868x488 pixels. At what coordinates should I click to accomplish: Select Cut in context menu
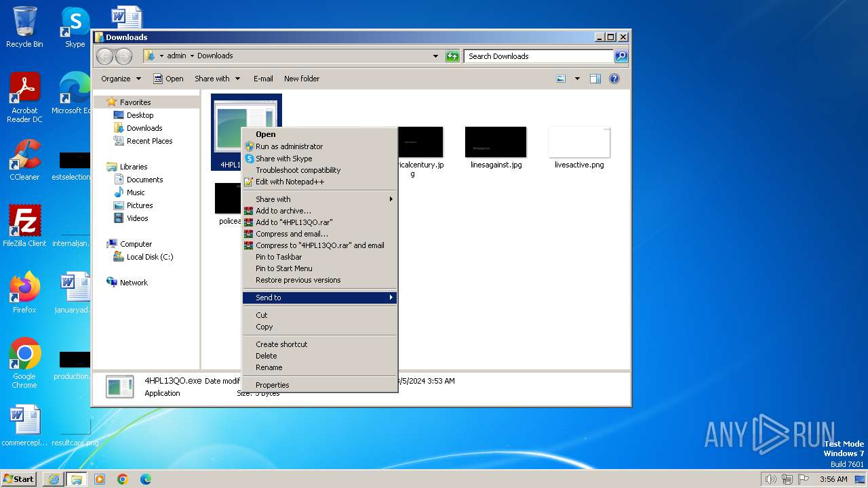[319, 315]
